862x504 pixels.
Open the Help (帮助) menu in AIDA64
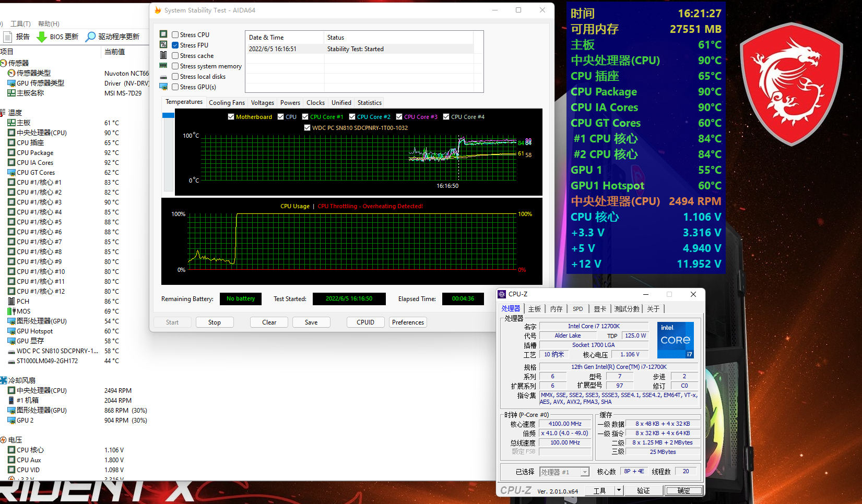point(49,23)
